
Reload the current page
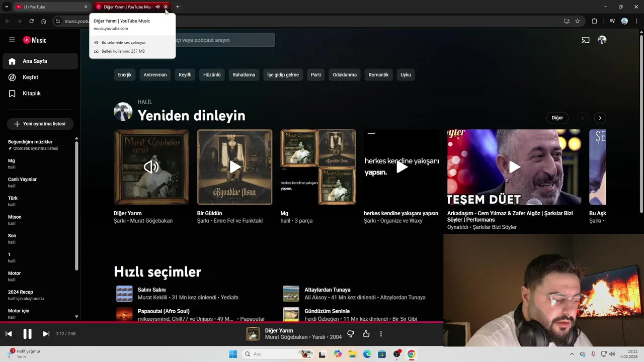click(31, 21)
